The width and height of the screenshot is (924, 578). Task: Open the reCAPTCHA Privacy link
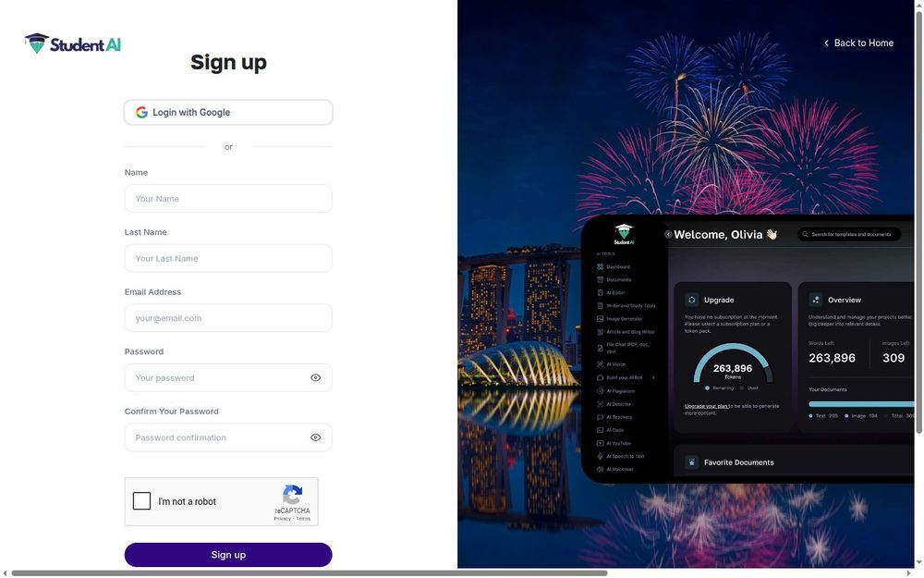click(282, 519)
